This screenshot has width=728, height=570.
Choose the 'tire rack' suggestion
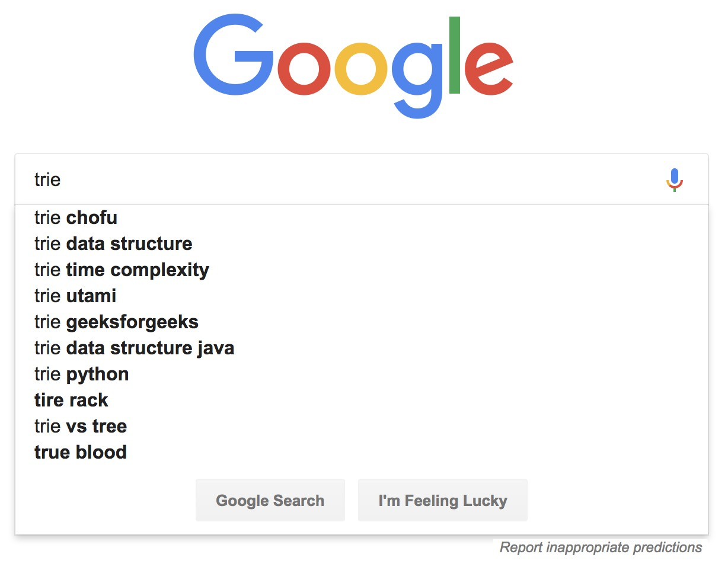point(71,401)
